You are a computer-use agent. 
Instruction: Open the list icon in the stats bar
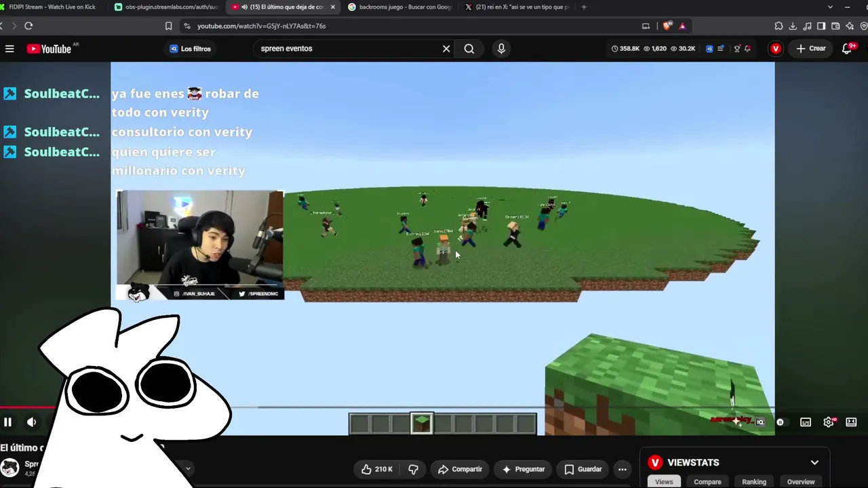click(720, 49)
